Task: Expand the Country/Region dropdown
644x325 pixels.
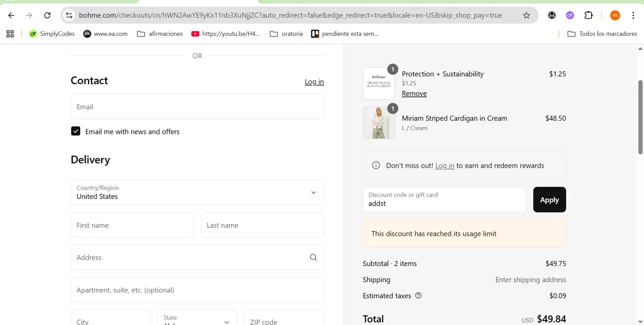Action: pos(197,192)
